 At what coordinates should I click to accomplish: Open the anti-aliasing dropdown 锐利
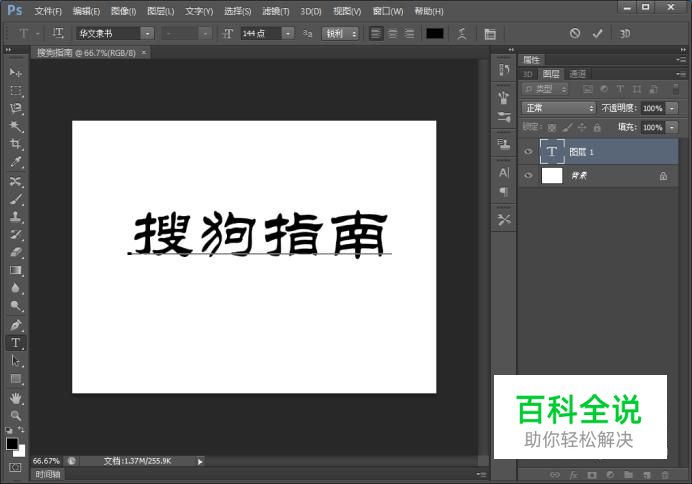tap(340, 34)
